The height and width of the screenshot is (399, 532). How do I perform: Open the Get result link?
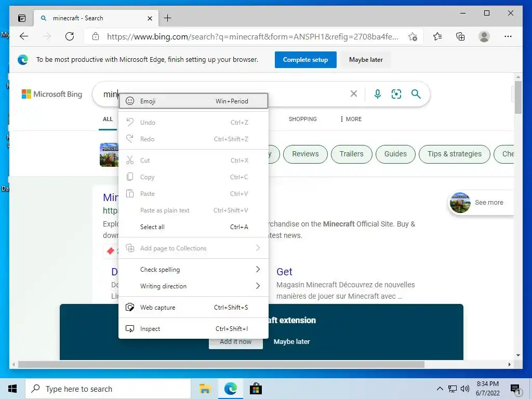pos(284,272)
